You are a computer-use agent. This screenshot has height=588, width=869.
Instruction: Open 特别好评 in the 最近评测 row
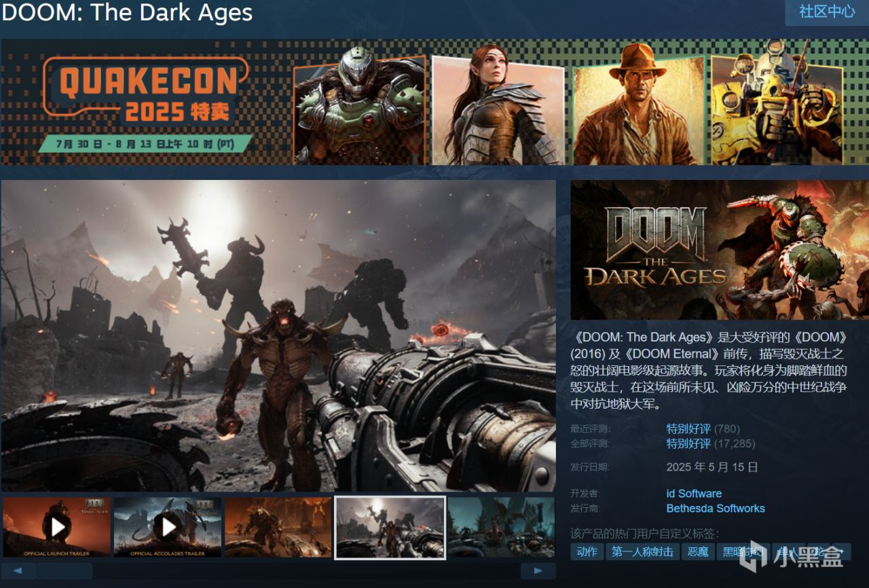click(688, 429)
